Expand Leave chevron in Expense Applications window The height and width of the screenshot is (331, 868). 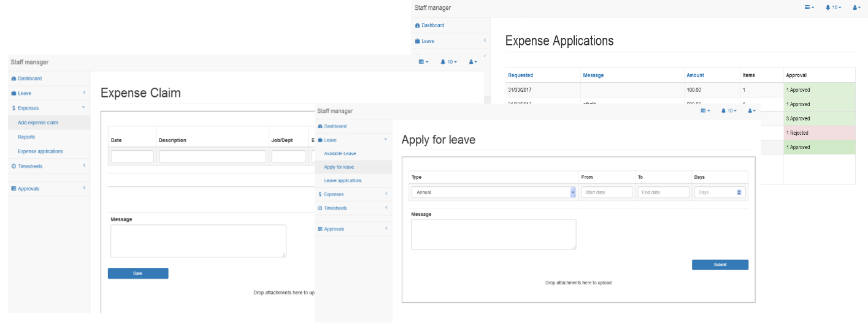pos(485,40)
